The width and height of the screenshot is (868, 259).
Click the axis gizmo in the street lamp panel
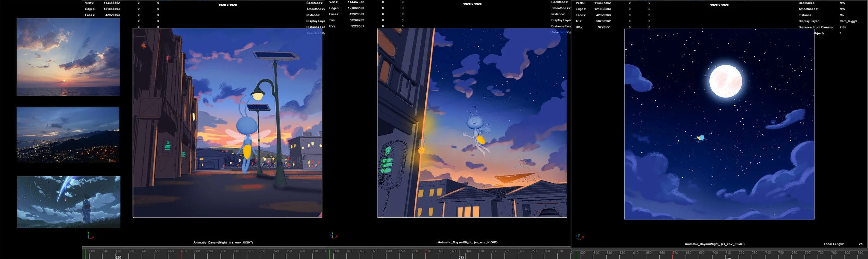[90, 236]
